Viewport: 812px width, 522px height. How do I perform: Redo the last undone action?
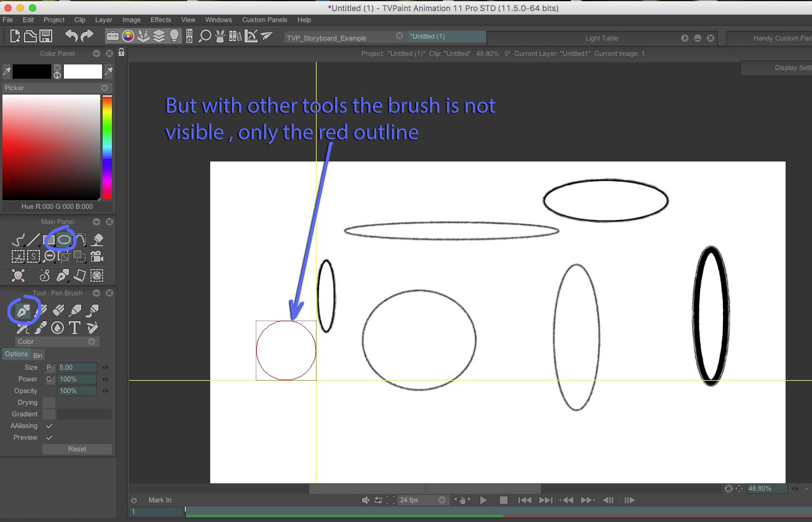[x=87, y=36]
